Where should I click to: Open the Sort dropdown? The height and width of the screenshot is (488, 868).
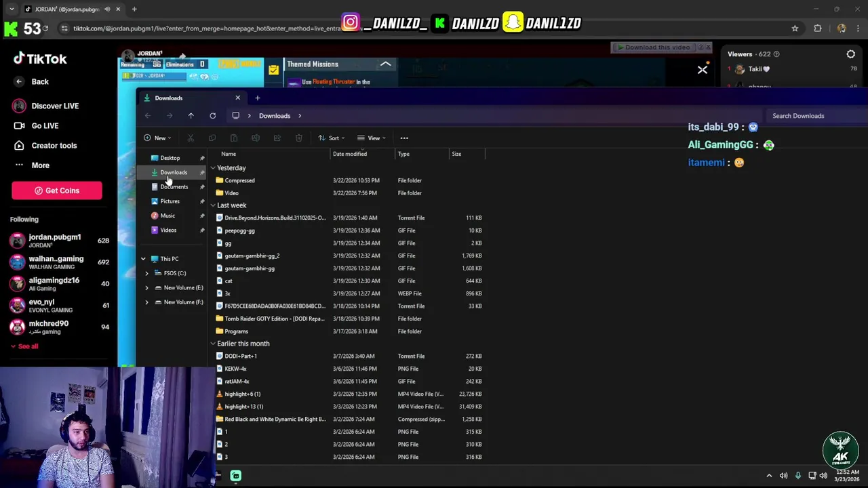click(331, 138)
